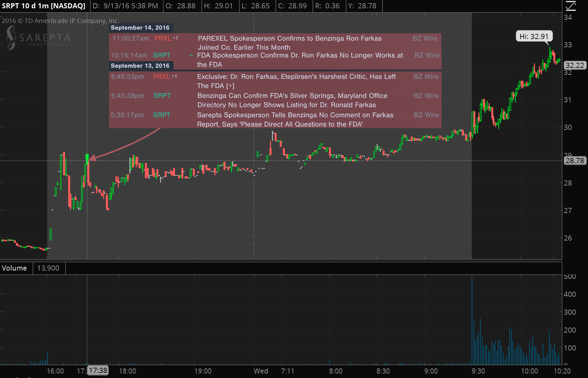Click the 7:11 label on the time axis
The height and width of the screenshot is (378, 588).
288,371
